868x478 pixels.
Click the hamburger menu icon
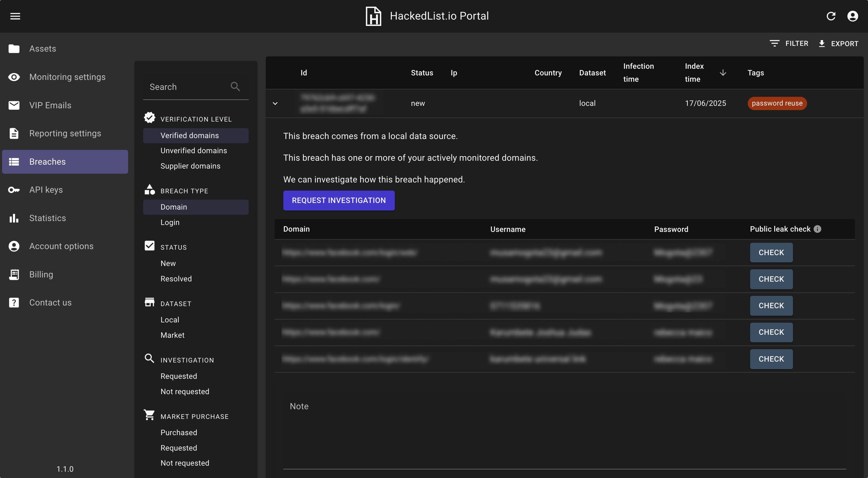pos(15,16)
